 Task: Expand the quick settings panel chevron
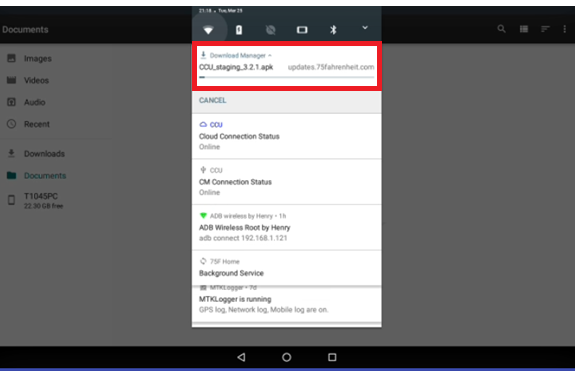pyautogui.click(x=365, y=28)
